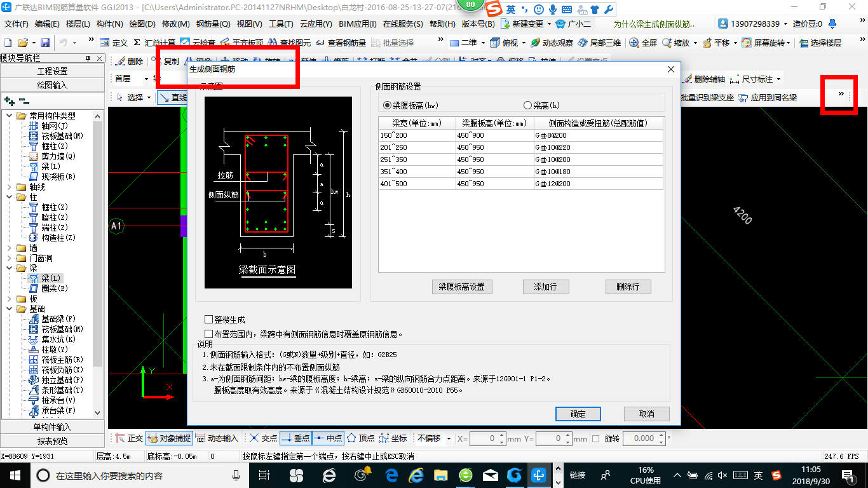The image size is (868, 488).
Task: Click table cell G⌀12@200
Action: point(598,184)
